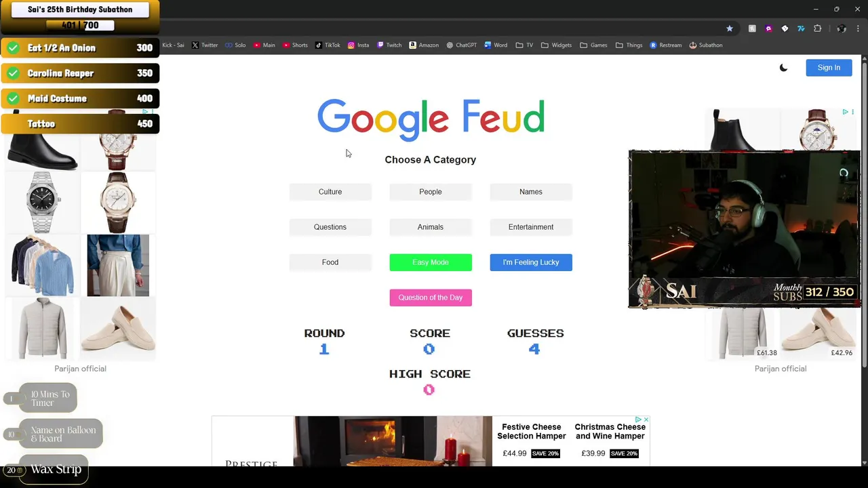This screenshot has height=488, width=868.
Task: Click the page vertical scrollbar thumb
Action: pos(864,216)
